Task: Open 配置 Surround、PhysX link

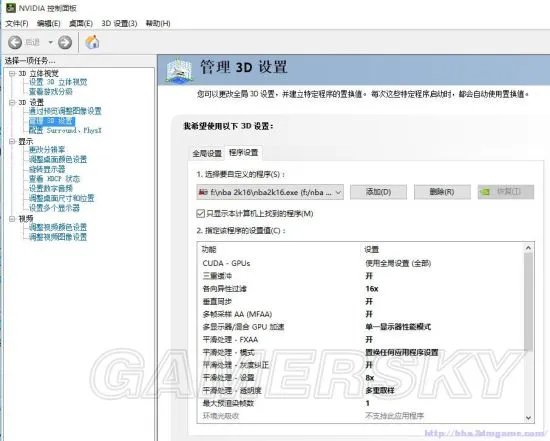Action: [x=65, y=131]
